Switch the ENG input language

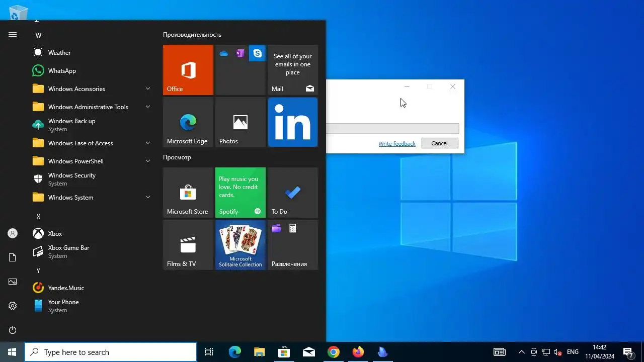[573, 352]
